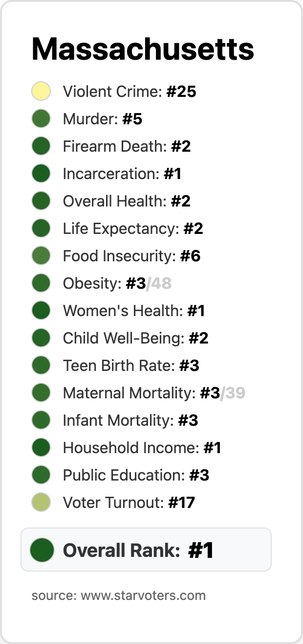Viewport: 303px width, 644px height.
Task: Select the Infant Mortality #3 label
Action: click(130, 420)
